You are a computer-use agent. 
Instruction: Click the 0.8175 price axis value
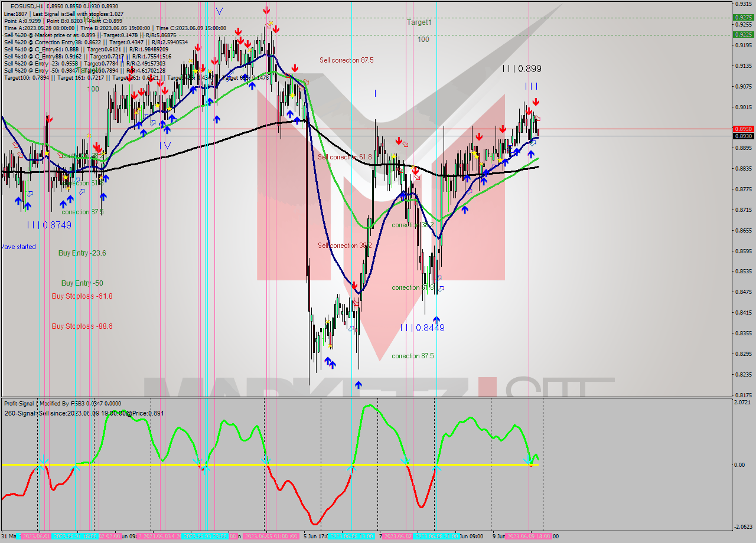click(742, 395)
